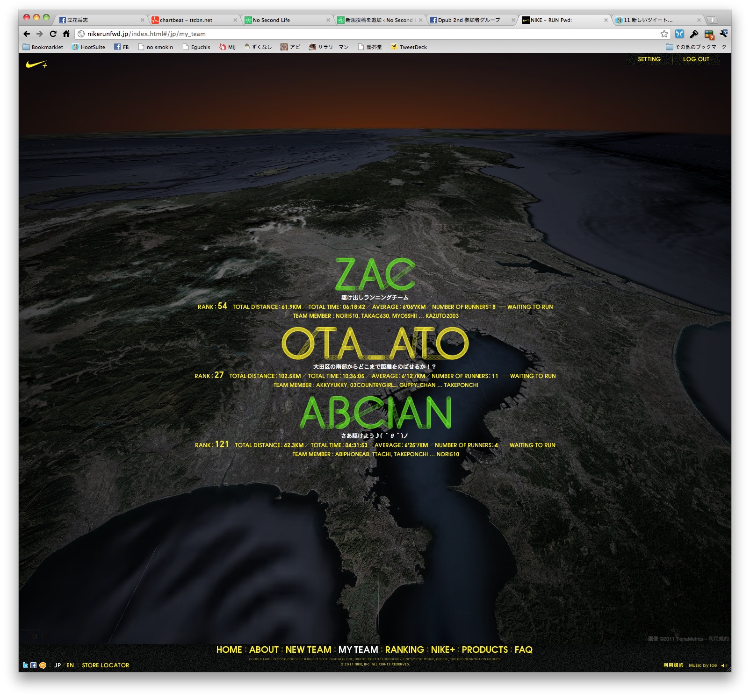Click the ABCIAN team member list text
750x700 pixels.
coord(375,454)
